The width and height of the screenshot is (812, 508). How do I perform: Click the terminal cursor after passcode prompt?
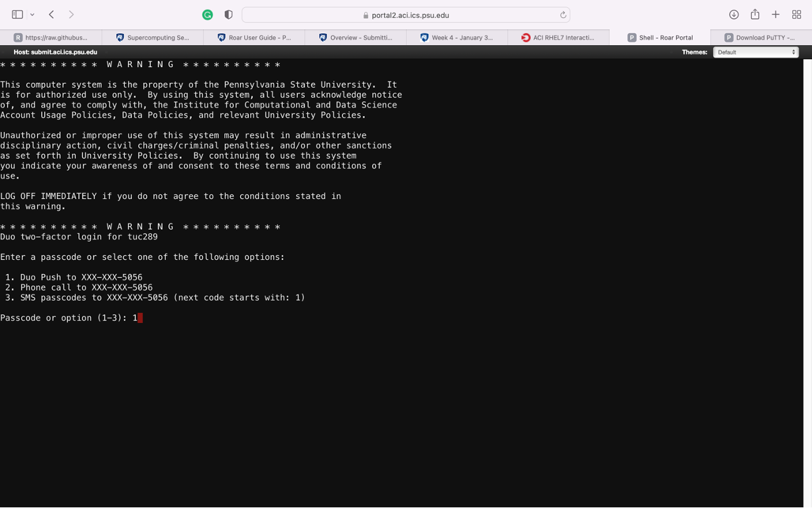tap(140, 318)
